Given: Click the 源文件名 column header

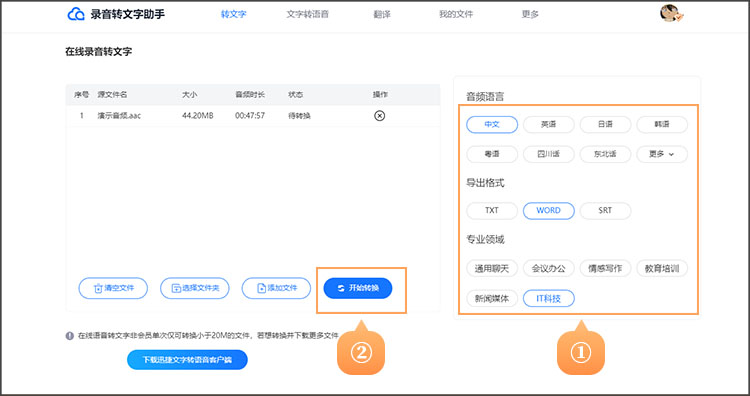Looking at the screenshot, I should (112, 95).
